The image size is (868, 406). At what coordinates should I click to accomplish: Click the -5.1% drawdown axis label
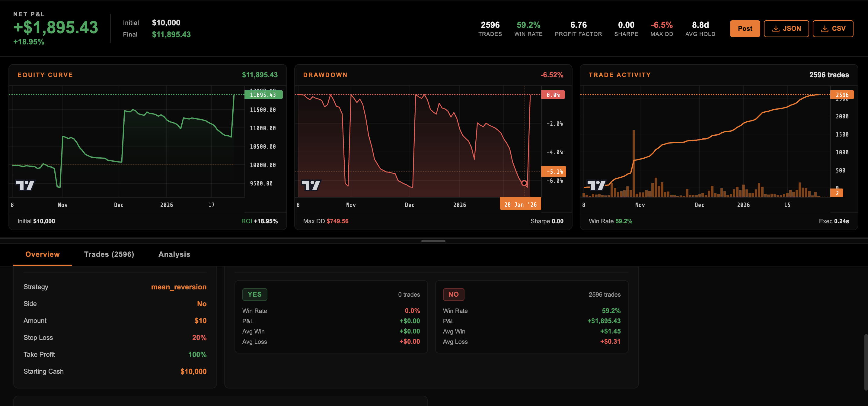[x=554, y=172]
